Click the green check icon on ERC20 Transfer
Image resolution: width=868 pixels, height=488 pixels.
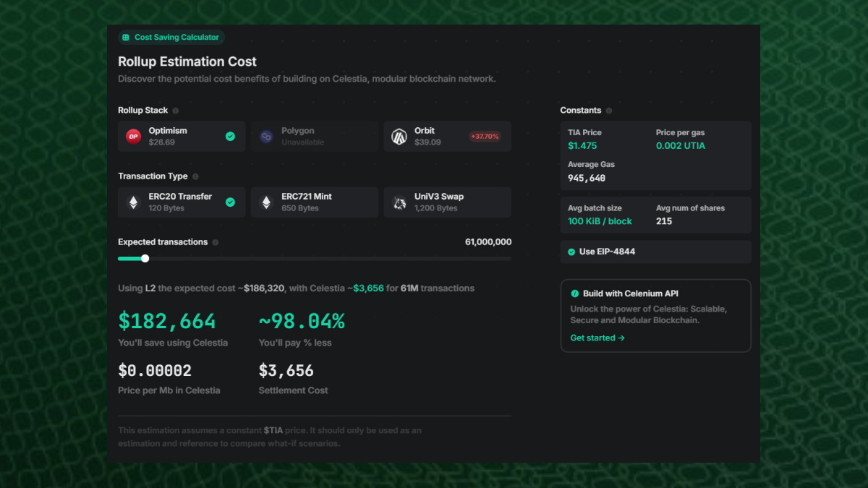tap(230, 202)
